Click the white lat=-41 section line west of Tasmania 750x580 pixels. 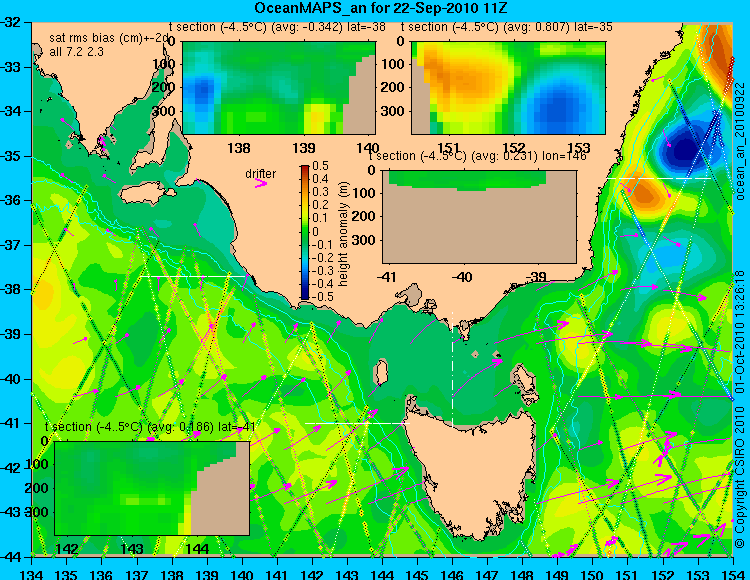[357, 423]
